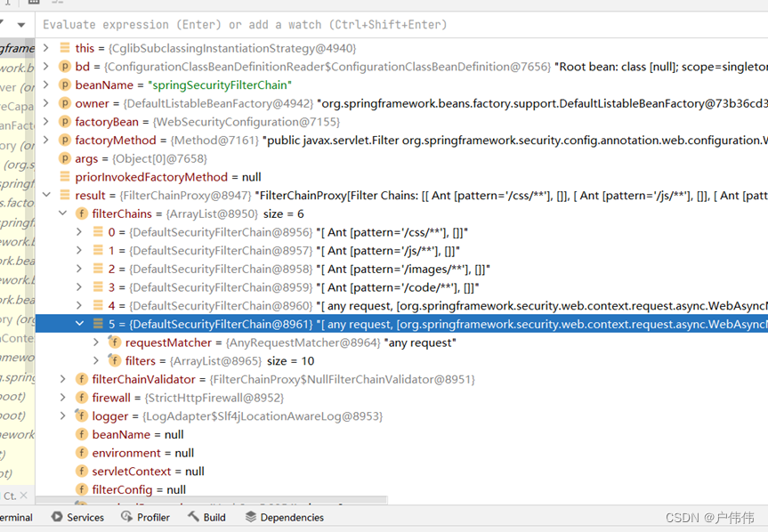Screen dimensions: 768x532
Task: Click the list element icon of entry 0
Action: tap(98, 232)
